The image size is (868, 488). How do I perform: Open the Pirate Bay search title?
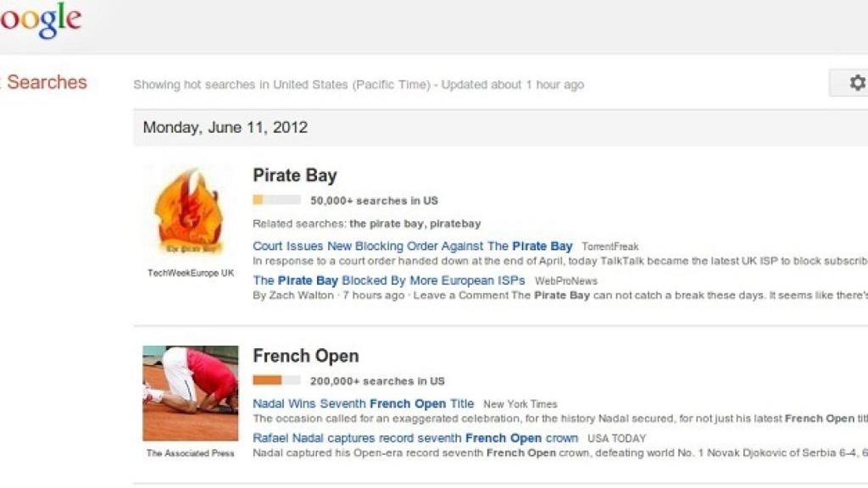coord(295,176)
